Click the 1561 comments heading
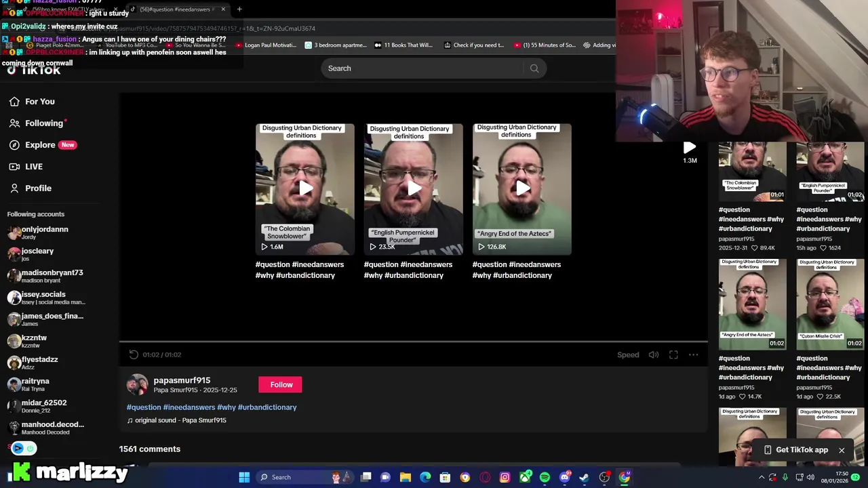The image size is (868, 488). (x=150, y=449)
